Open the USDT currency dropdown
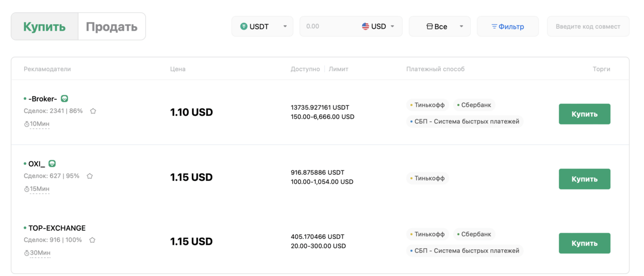The width and height of the screenshot is (644, 276). coord(262,26)
